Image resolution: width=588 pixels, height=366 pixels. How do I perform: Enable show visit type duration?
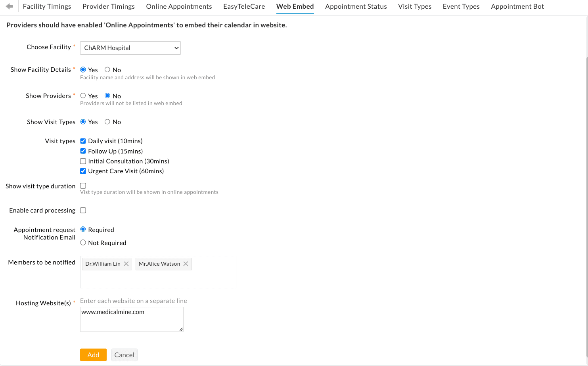pos(83,185)
